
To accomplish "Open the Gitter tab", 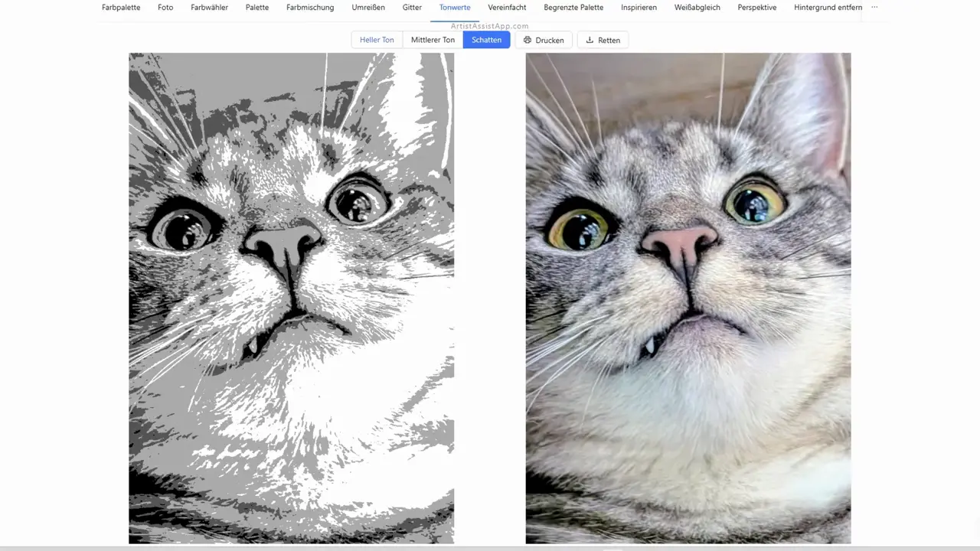I will pyautogui.click(x=412, y=8).
